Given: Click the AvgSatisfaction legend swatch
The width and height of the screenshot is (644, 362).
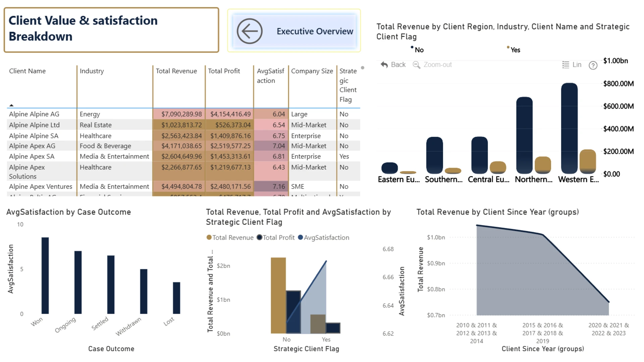Looking at the screenshot, I should [301, 237].
